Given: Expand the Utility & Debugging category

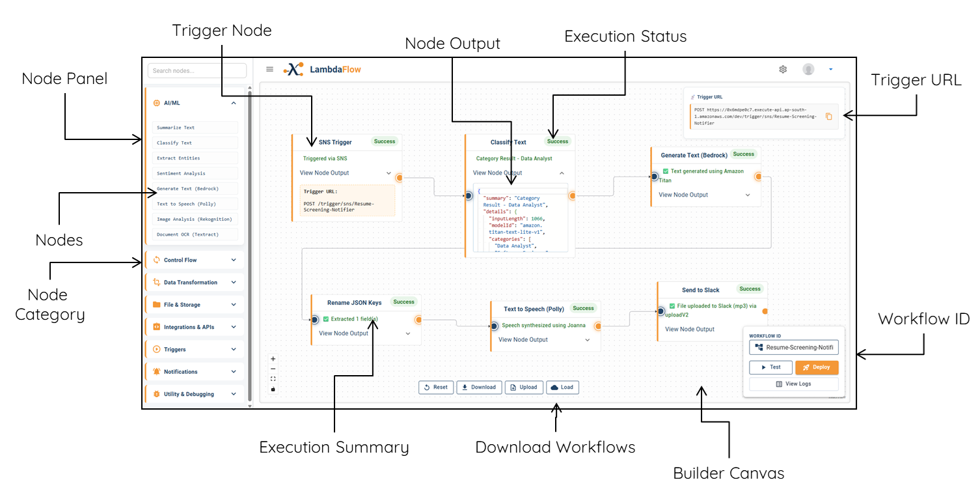Looking at the screenshot, I should click(x=234, y=394).
